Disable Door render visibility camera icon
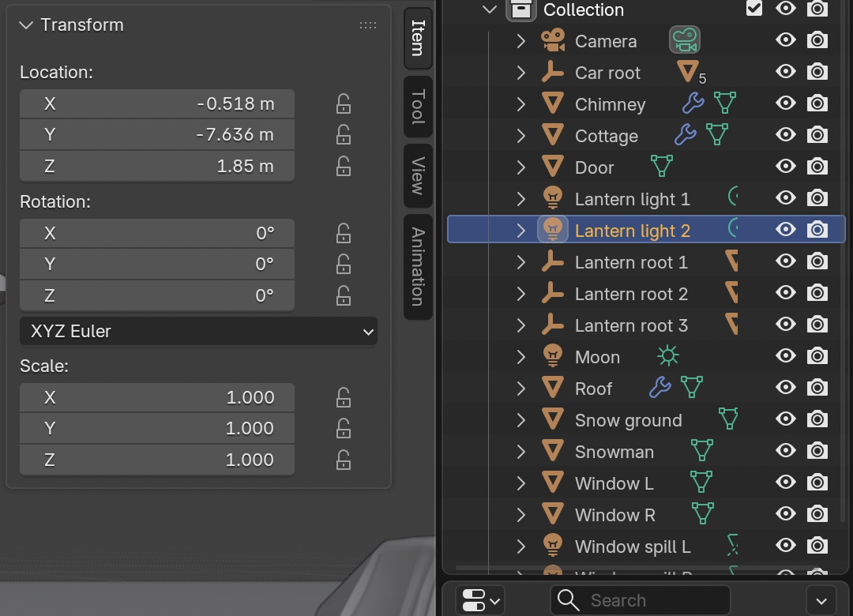Image resolution: width=853 pixels, height=616 pixels. (817, 166)
